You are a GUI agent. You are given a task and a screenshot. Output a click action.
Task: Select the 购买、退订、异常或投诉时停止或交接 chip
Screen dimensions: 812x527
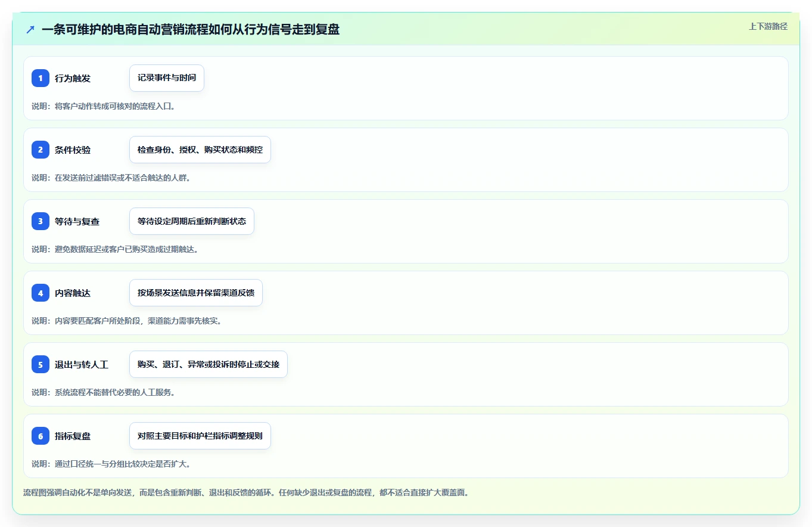[x=209, y=364]
